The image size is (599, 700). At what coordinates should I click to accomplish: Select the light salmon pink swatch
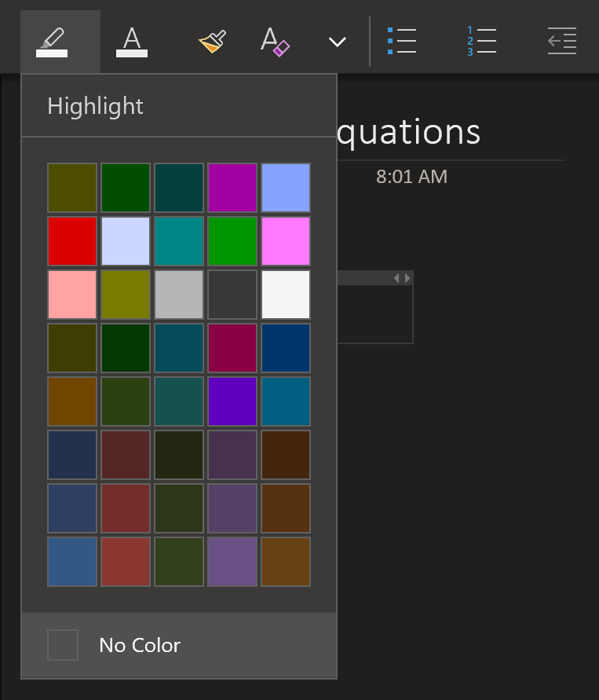[x=72, y=295]
